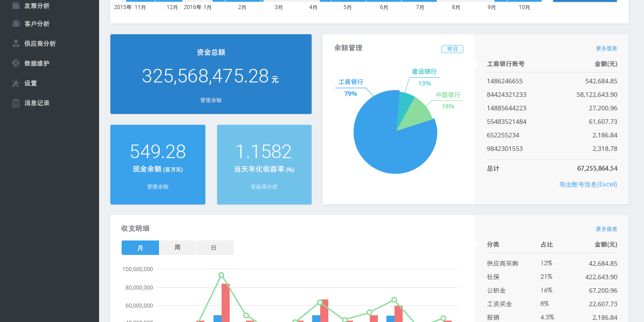The height and width of the screenshot is (322, 644).
Task: Open 更多信息 link in 余额管理 panel
Action: click(x=606, y=48)
